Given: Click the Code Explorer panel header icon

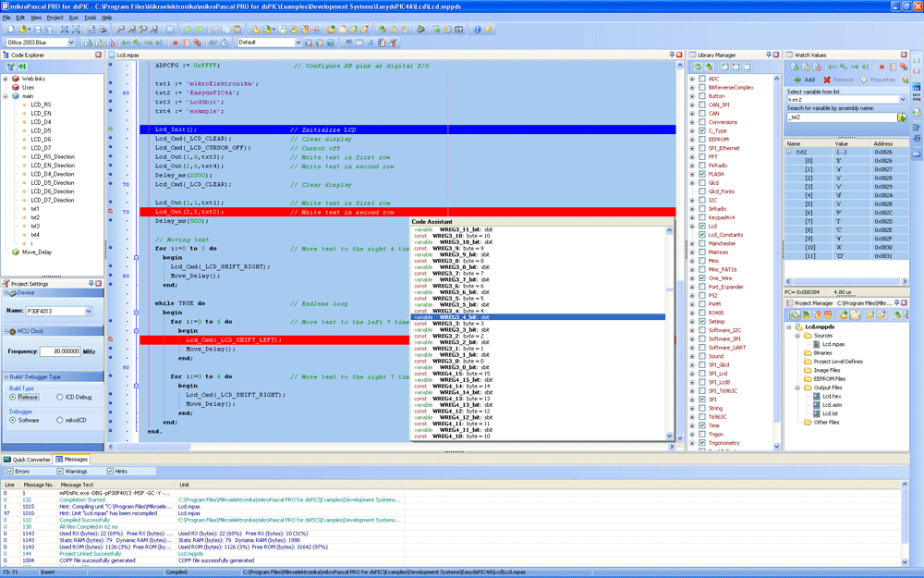Looking at the screenshot, I should pos(6,55).
